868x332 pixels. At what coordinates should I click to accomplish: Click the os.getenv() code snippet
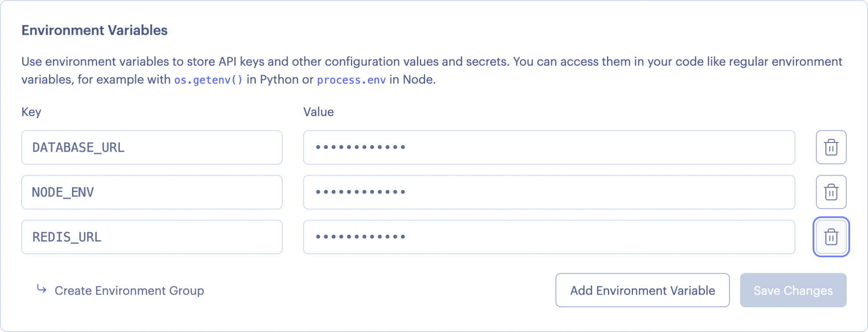pos(208,80)
